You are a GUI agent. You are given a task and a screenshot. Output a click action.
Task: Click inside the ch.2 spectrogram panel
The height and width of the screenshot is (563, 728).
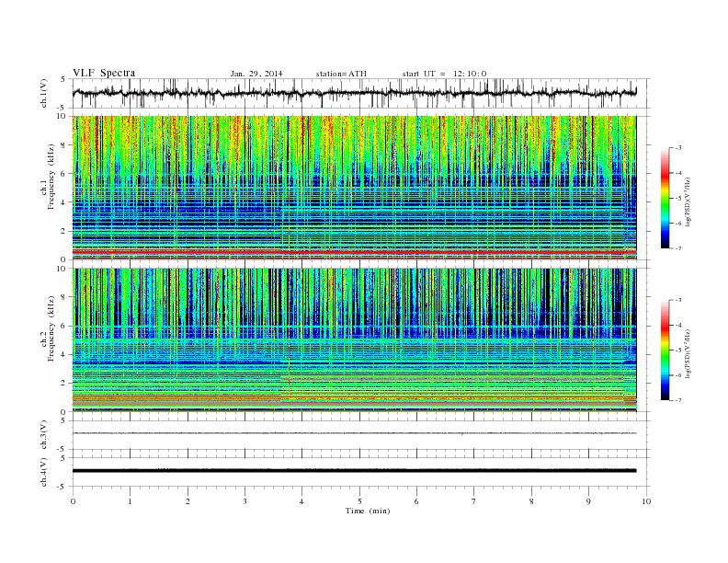point(354,339)
